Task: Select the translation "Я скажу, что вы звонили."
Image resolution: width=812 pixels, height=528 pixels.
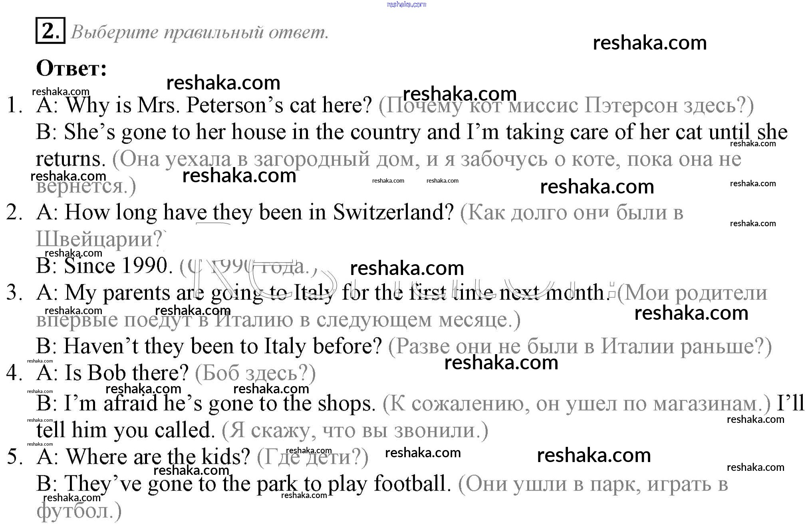Action: pos(355,431)
